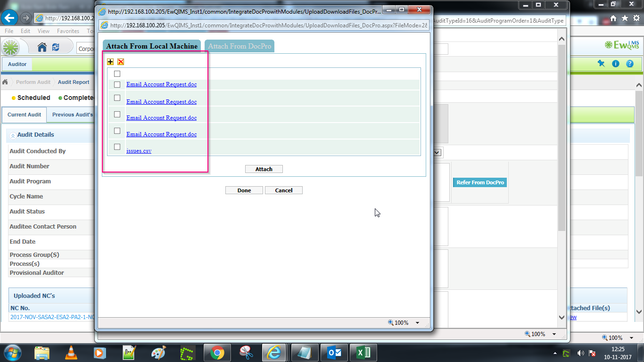Tick the select-all checkbox above file list

117,74
